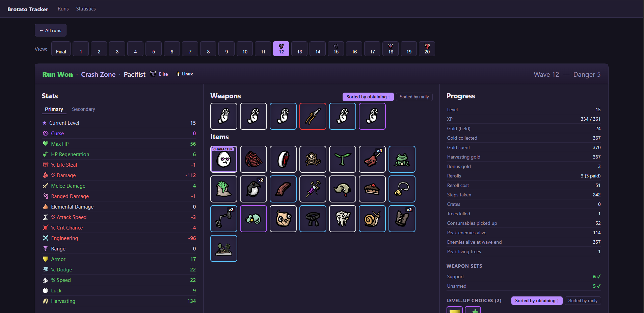The image size is (644, 313).
Task: Click the white skull item
Action: coord(343,219)
